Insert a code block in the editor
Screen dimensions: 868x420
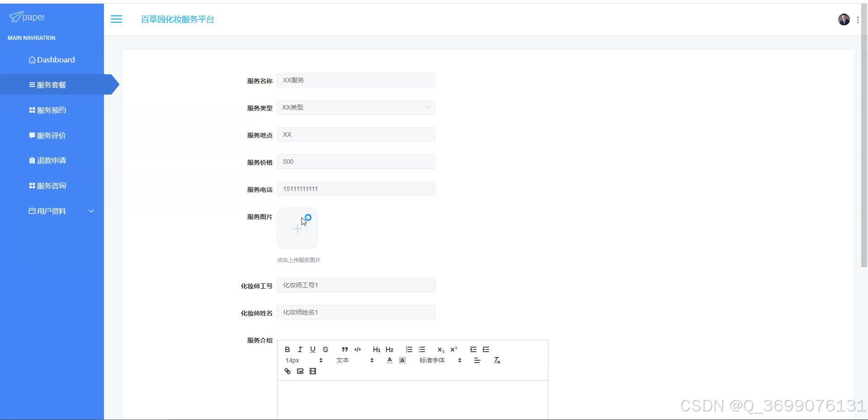[x=357, y=349]
